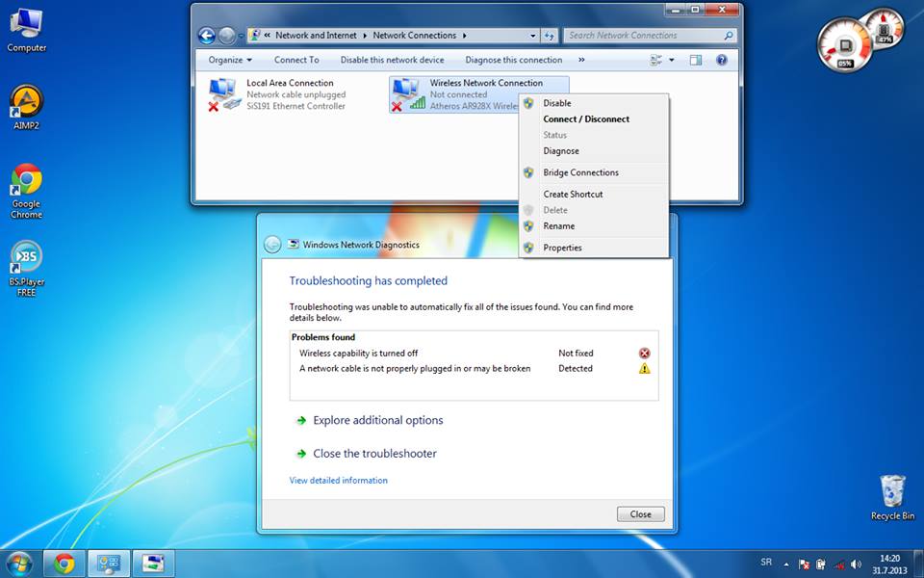924x578 pixels.
Task: Select Local Area Connection adapter icon
Action: coord(224,95)
